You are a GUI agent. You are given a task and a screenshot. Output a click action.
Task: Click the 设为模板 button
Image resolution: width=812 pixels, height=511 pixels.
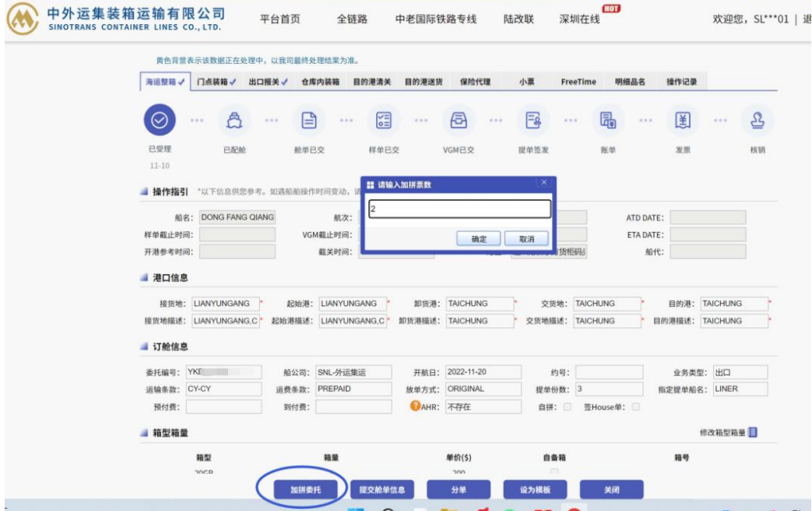click(x=535, y=489)
